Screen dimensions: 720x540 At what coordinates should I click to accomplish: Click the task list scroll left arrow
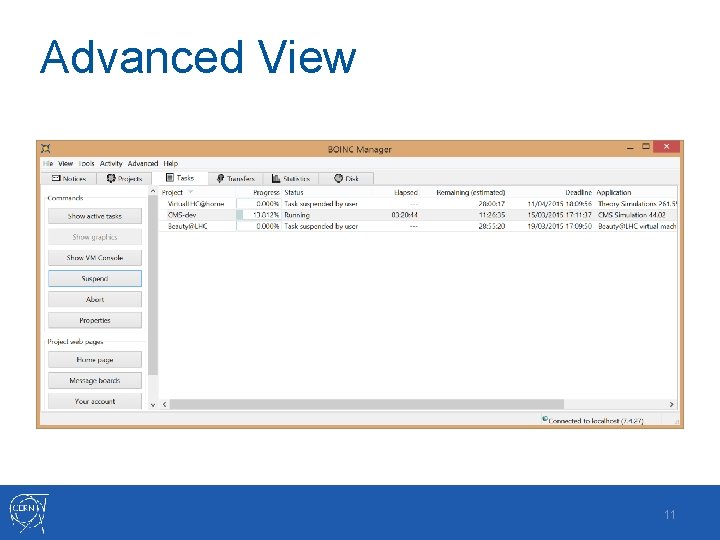164,405
